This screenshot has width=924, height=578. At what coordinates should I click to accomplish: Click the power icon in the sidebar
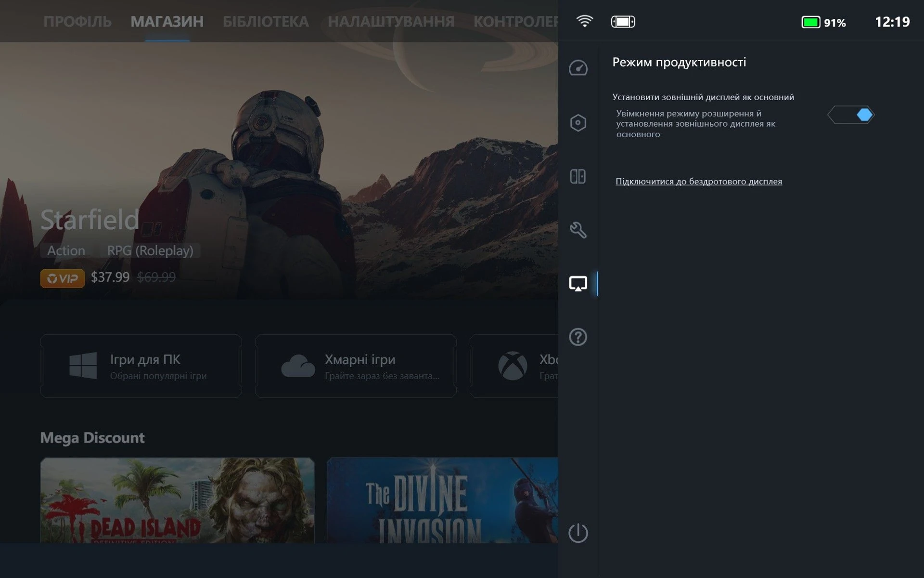pyautogui.click(x=578, y=533)
